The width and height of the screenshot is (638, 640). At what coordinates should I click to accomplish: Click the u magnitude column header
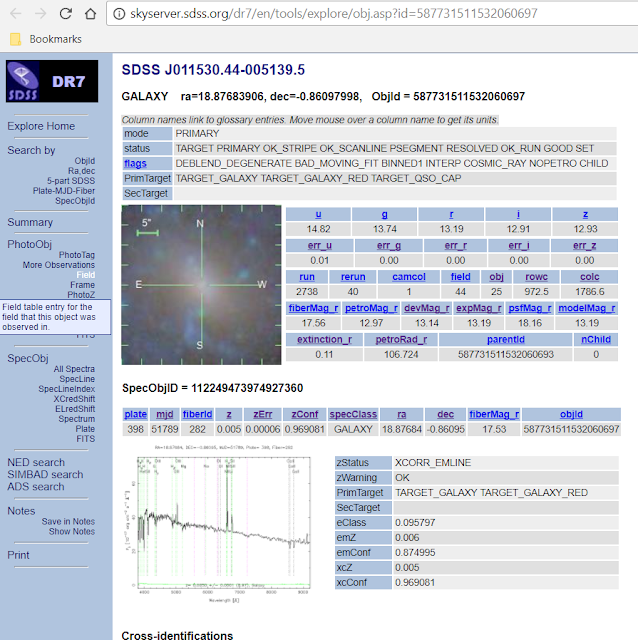[318, 214]
